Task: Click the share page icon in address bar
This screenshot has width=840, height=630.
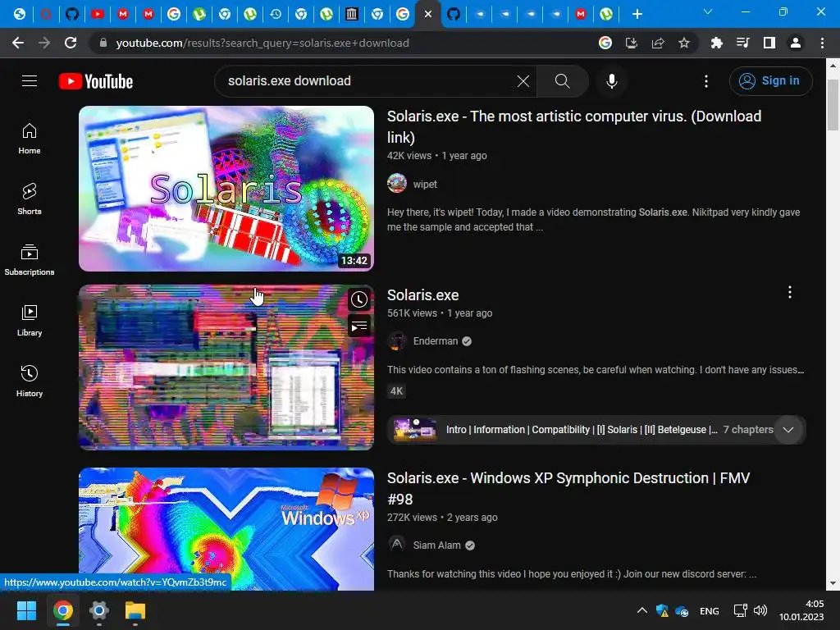Action: click(x=658, y=43)
